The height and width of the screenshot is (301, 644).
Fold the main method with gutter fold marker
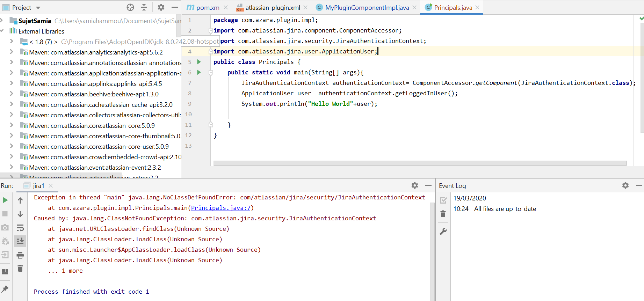[211, 73]
